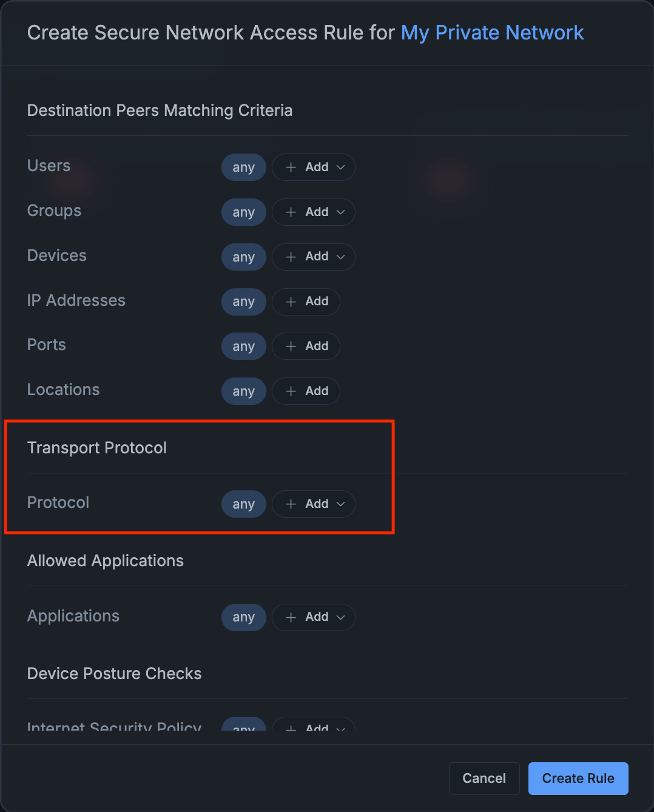Click the plus icon on Devices Add control
The width and height of the screenshot is (654, 812).
[x=290, y=257]
